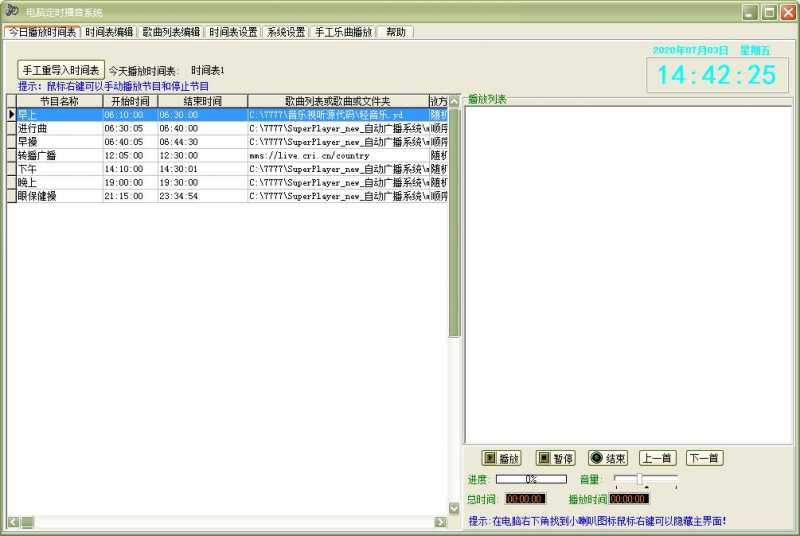Open the 帮助 tab

click(x=395, y=32)
